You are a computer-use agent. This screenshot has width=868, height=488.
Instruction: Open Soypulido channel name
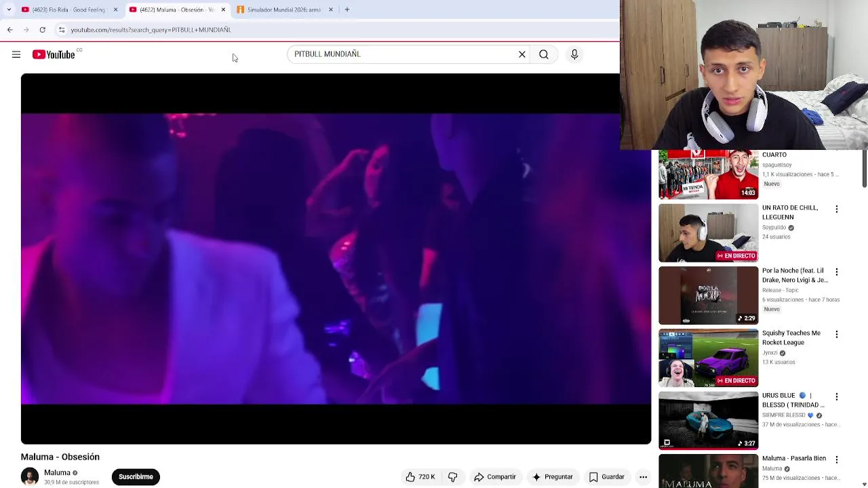tap(774, 228)
